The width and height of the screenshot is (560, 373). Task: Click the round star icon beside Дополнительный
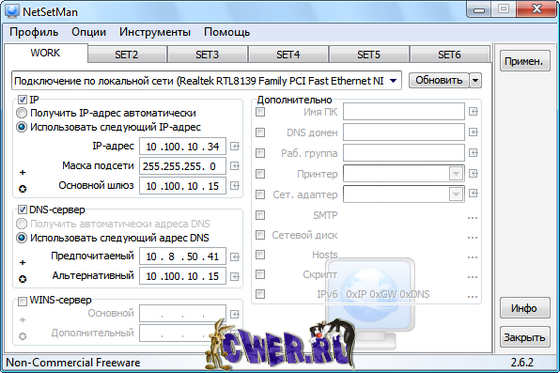(x=22, y=336)
